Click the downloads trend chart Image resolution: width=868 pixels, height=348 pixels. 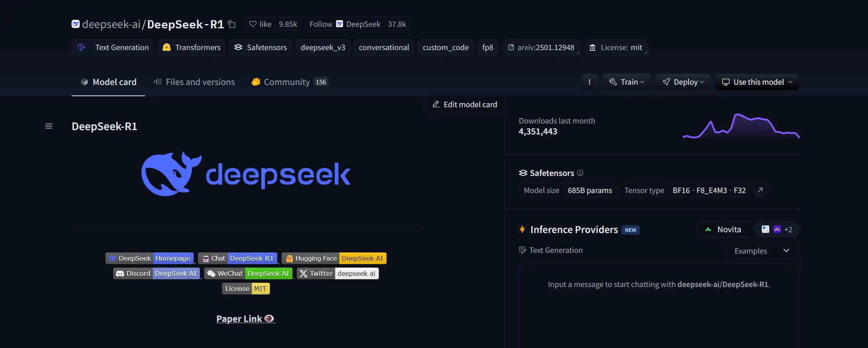(x=741, y=126)
